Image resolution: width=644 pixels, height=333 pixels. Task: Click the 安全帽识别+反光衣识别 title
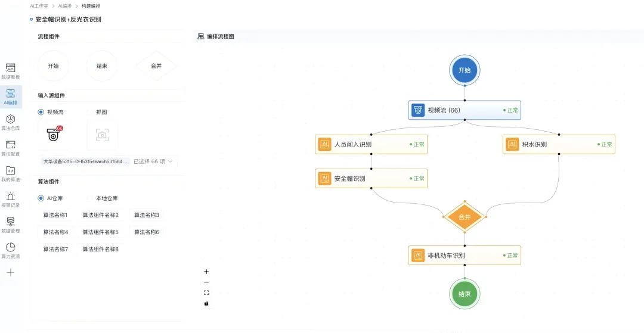(68, 19)
